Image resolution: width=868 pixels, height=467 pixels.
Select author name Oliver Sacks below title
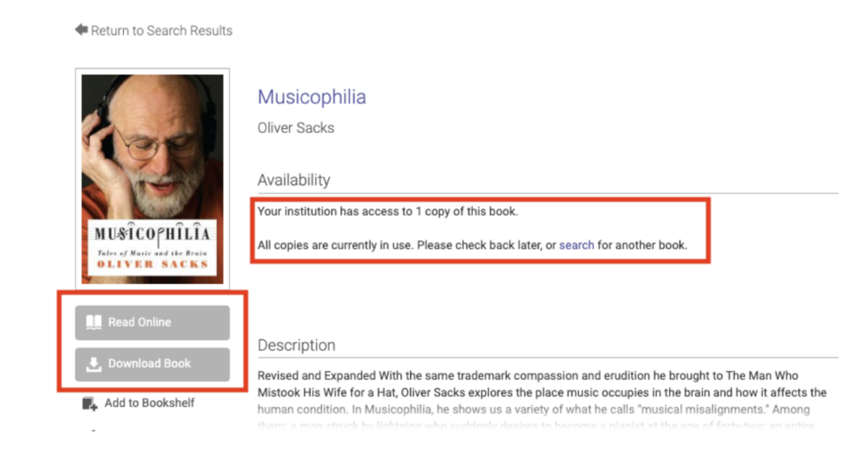pos(296,128)
